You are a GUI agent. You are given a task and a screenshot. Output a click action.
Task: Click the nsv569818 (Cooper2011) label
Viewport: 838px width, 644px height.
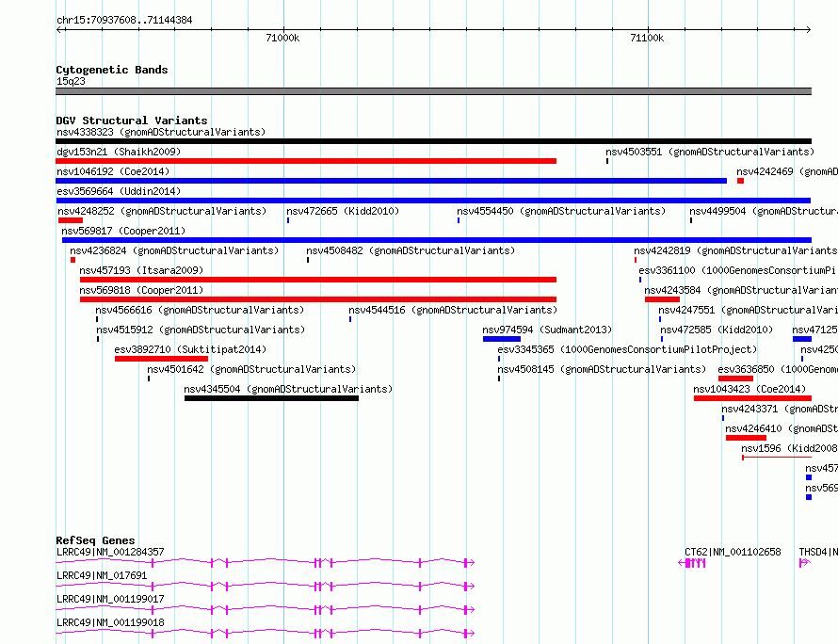coord(141,290)
